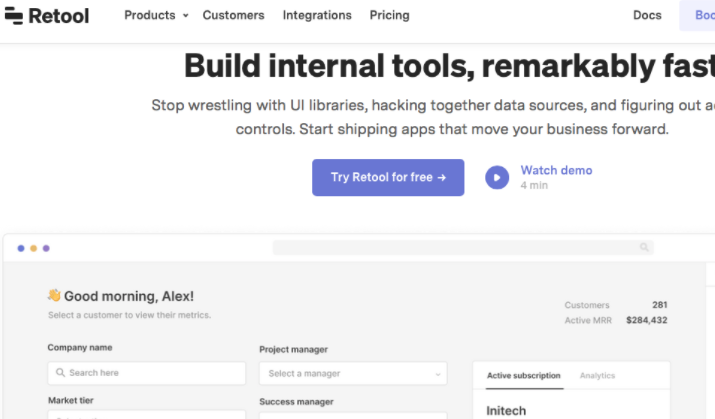Click the Company name search field
The width and height of the screenshot is (715, 419).
tap(146, 373)
